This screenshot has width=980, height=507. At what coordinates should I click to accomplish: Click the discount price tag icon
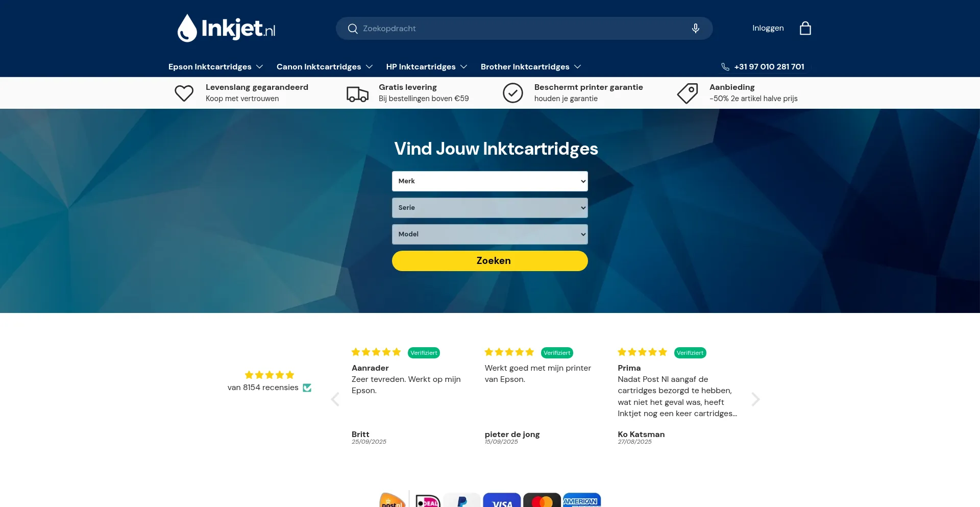click(x=688, y=93)
